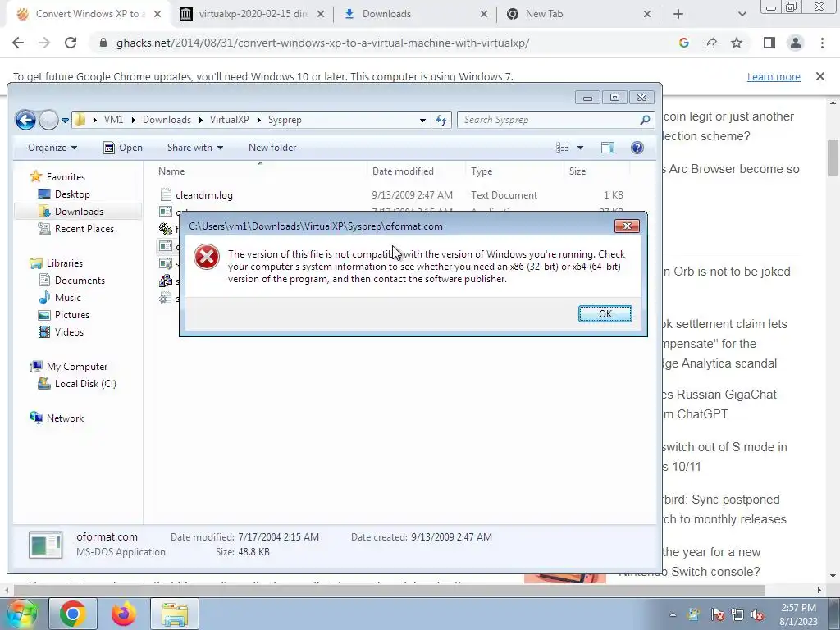The height and width of the screenshot is (630, 840).
Task: Select My Computer in navigation pane
Action: tap(76, 367)
